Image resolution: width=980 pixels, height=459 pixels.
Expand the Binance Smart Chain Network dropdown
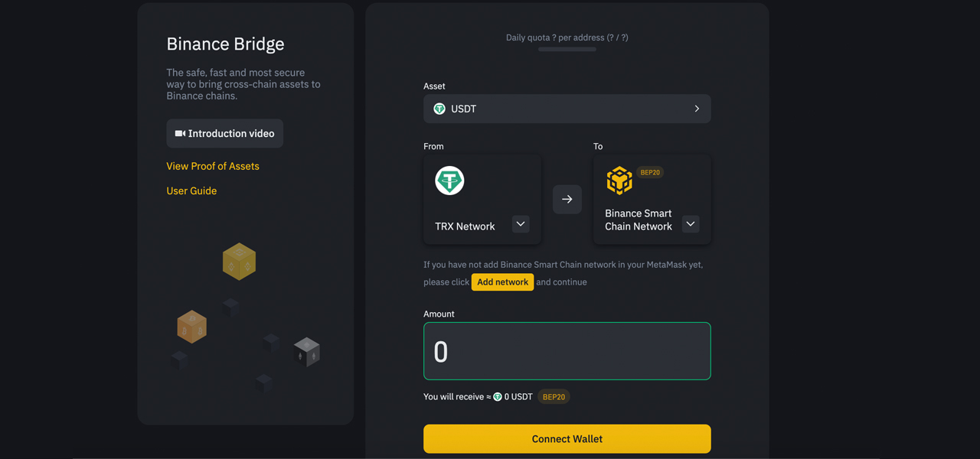(691, 224)
